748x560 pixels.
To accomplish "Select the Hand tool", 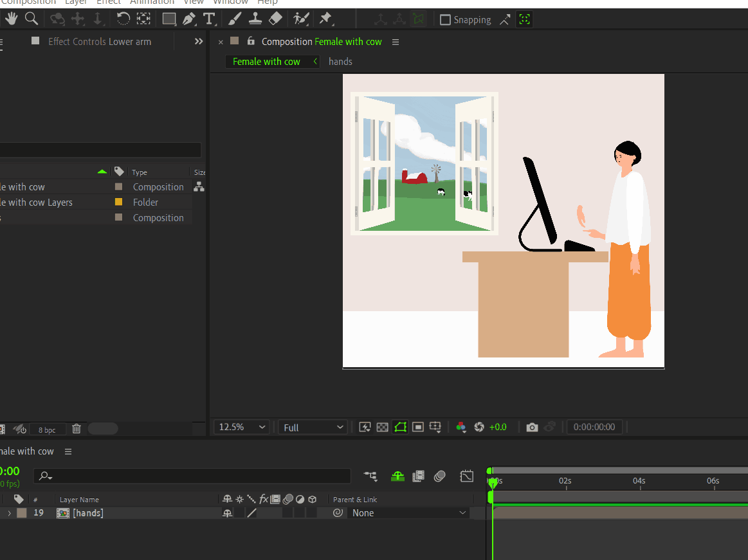I will [x=11, y=19].
